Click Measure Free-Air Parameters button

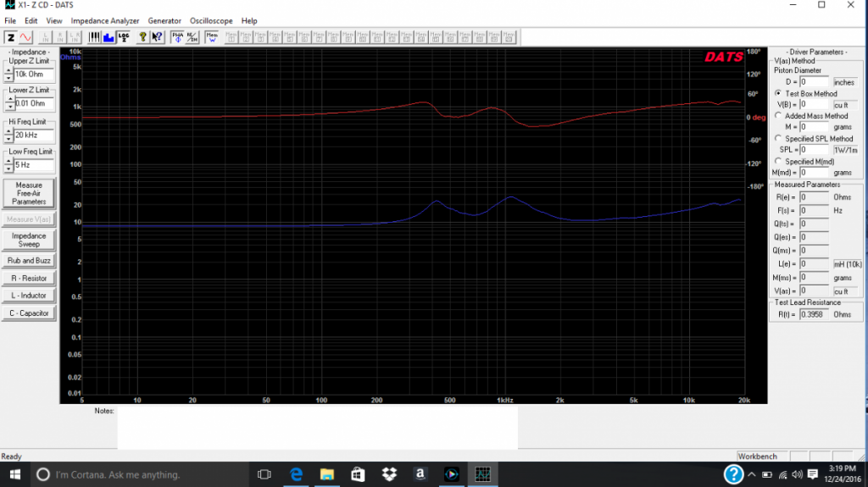(x=29, y=193)
